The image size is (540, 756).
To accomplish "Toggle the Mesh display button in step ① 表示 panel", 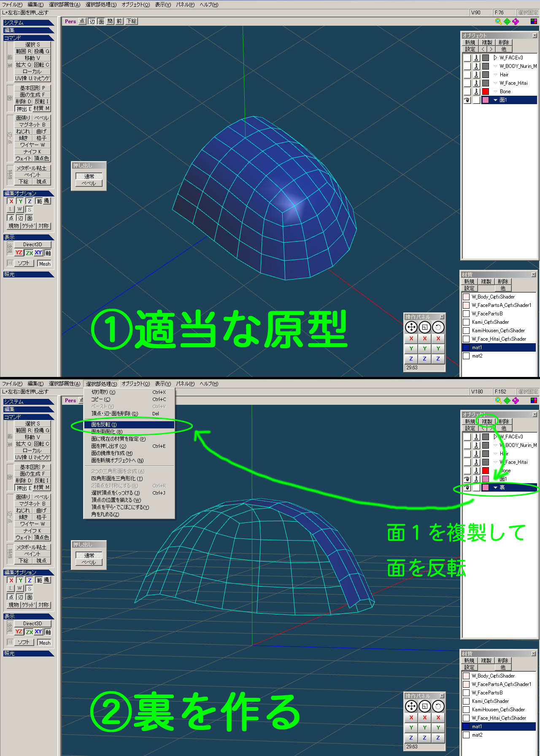I will pyautogui.click(x=45, y=264).
